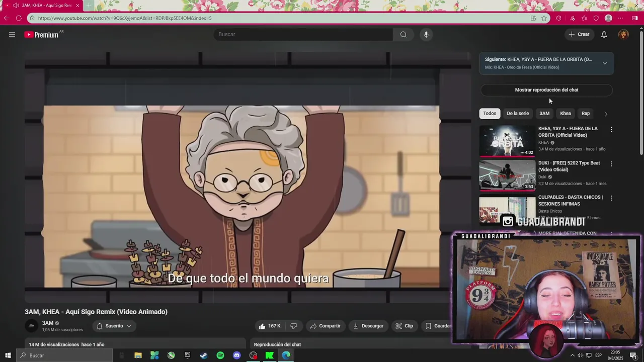Like the video with thumbs up
The width and height of the screenshot is (644, 362).
click(270, 326)
